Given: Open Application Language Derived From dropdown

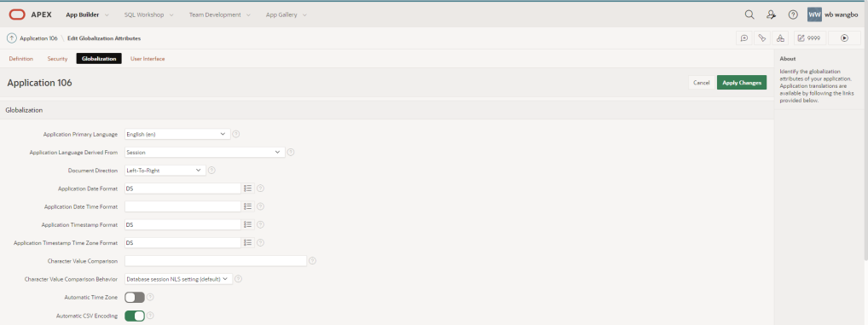Looking at the screenshot, I should 205,152.
